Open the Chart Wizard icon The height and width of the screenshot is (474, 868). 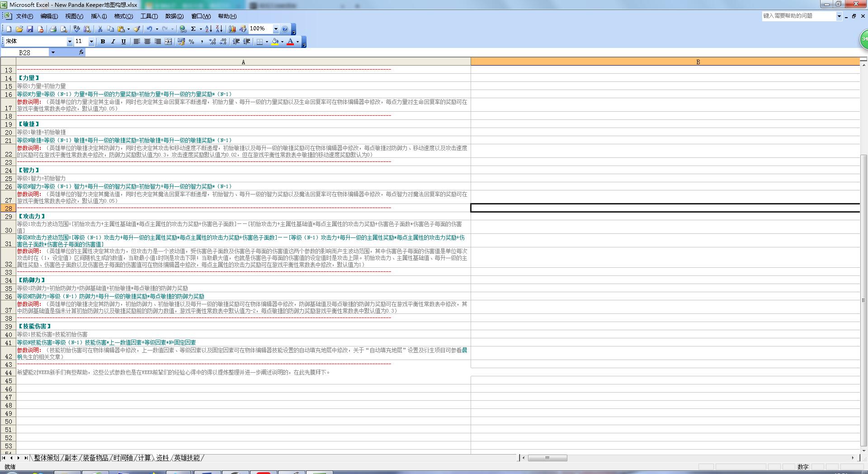click(232, 29)
